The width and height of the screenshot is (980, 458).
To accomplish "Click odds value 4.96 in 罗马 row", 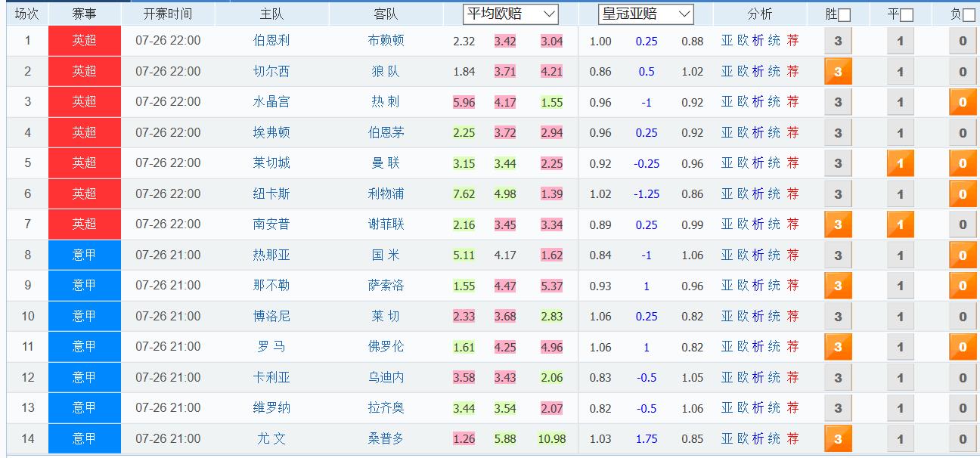I will coord(552,347).
